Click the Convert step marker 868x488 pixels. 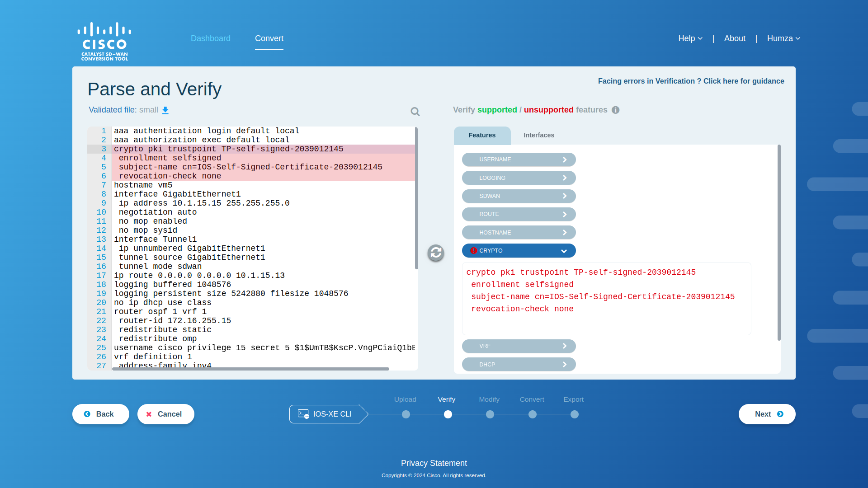coord(533,414)
